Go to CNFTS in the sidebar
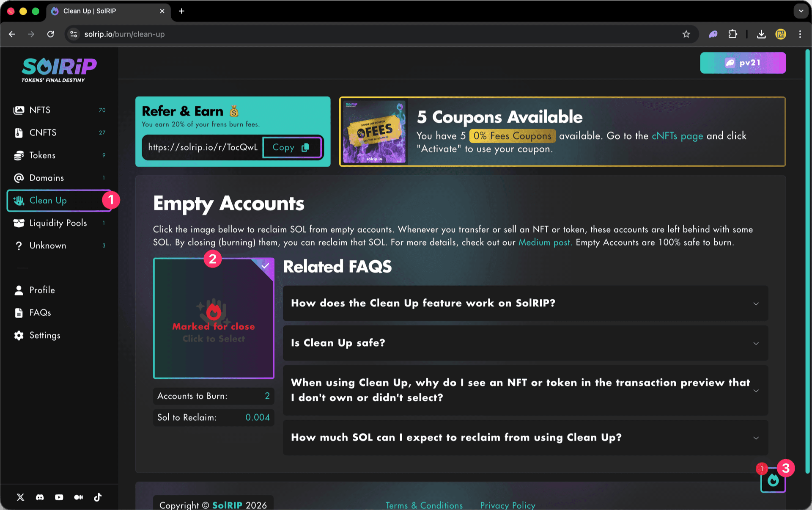The width and height of the screenshot is (812, 510). click(x=59, y=133)
